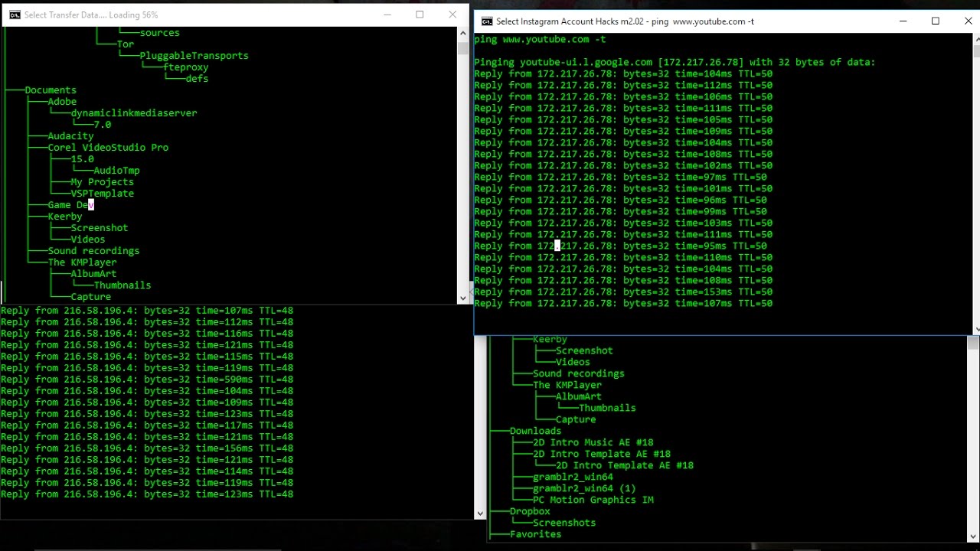Click the 'AudioTmp' entry
Viewport: 980px width, 551px height.
point(116,171)
